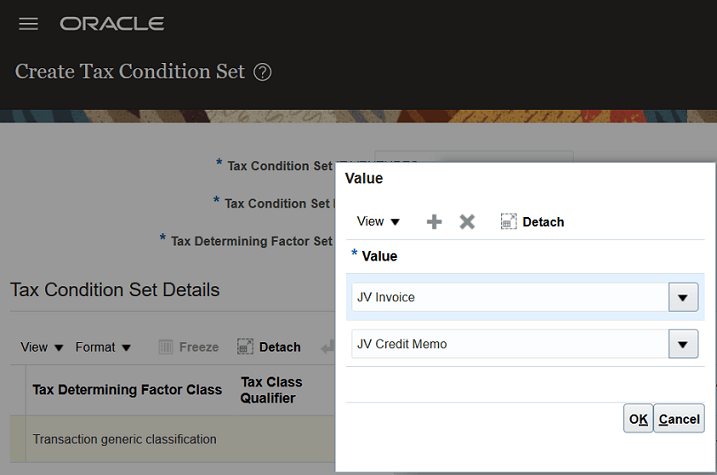Add a new value row with plus icon
Image resolution: width=717 pixels, height=475 pixels.
434,221
